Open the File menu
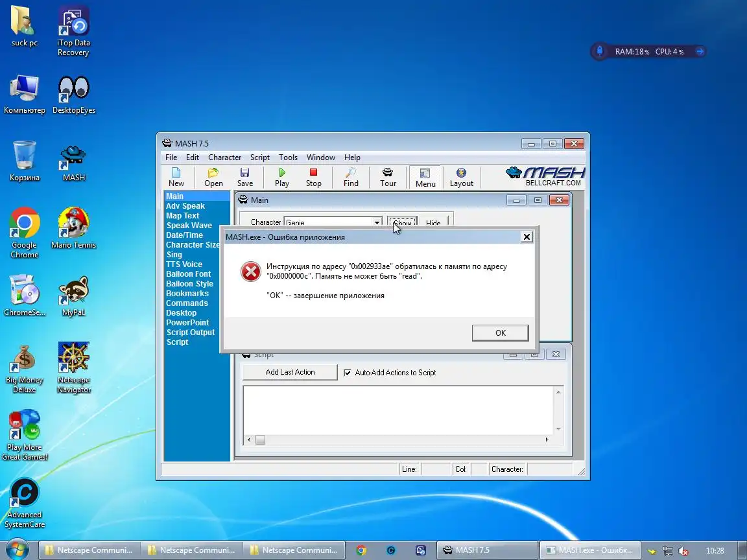 tap(171, 157)
